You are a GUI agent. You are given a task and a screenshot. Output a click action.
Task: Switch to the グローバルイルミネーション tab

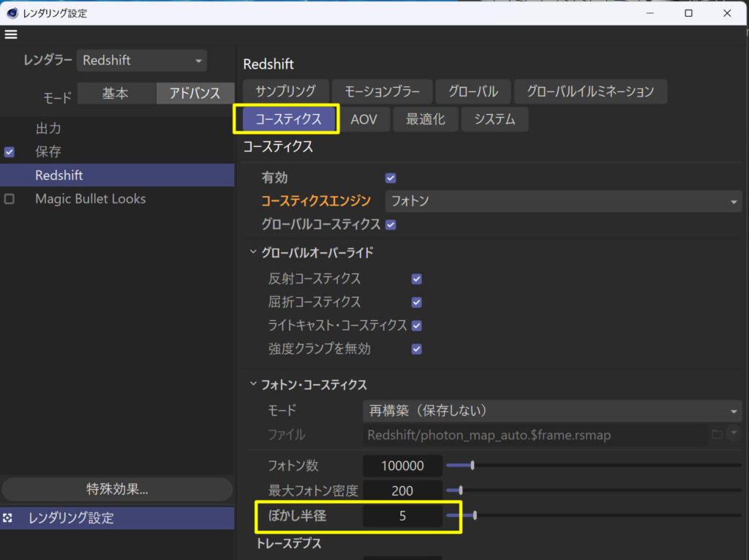590,91
